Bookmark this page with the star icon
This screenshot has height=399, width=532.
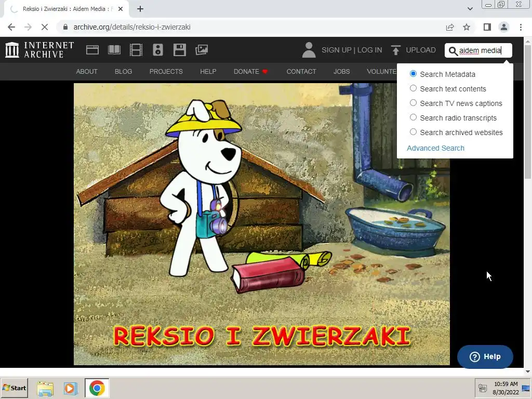(467, 27)
